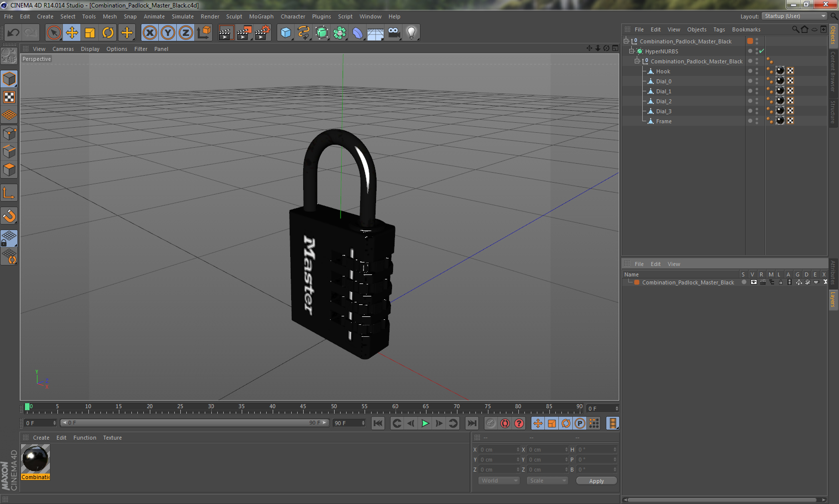Open Render Settings
Viewport: 839px width, 504px height.
coord(263,33)
